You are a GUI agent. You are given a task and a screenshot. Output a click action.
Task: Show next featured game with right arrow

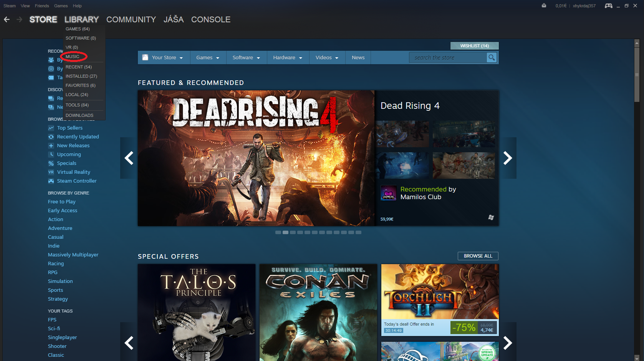click(508, 158)
